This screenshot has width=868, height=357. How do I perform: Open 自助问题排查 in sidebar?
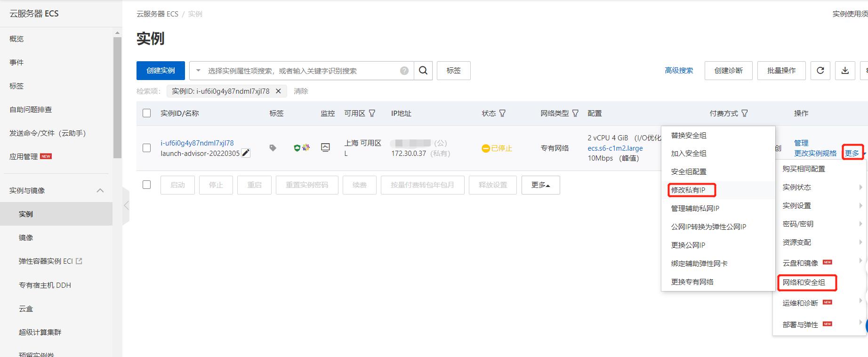click(x=31, y=109)
